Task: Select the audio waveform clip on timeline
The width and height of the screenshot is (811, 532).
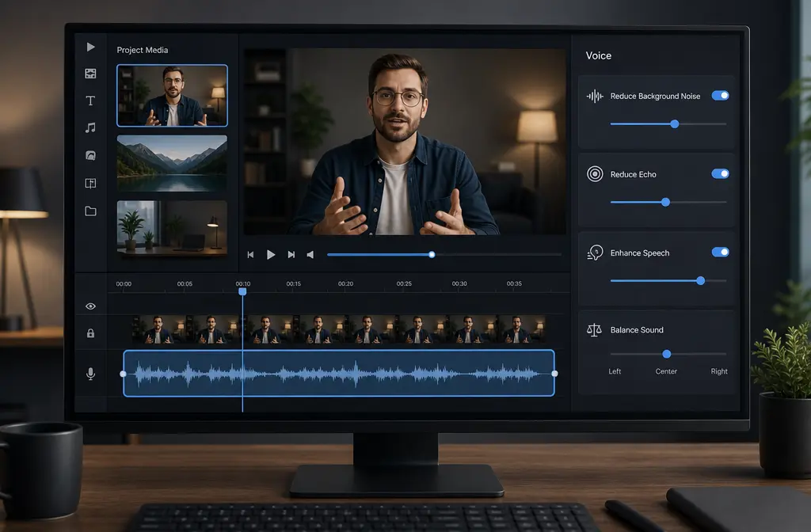Action: [x=339, y=374]
